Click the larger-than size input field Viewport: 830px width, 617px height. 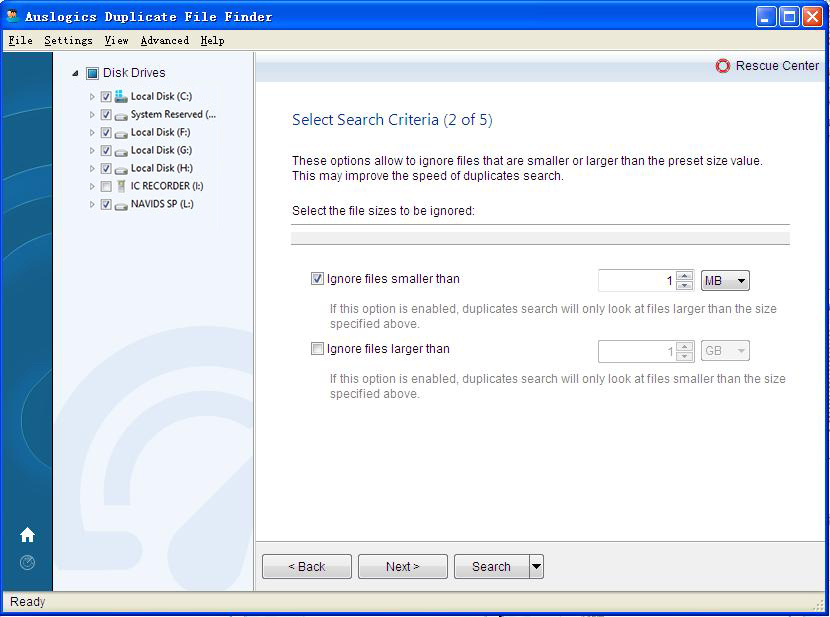[x=637, y=351]
